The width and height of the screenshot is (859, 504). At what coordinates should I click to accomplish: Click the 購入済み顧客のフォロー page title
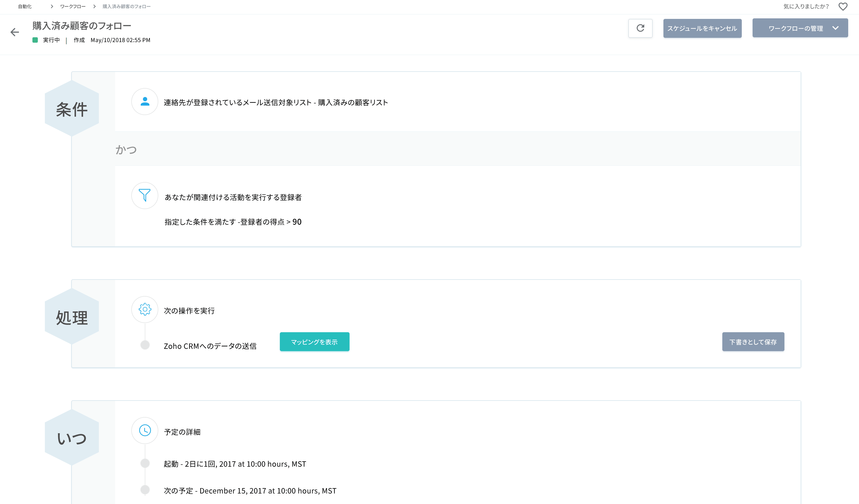tap(82, 26)
